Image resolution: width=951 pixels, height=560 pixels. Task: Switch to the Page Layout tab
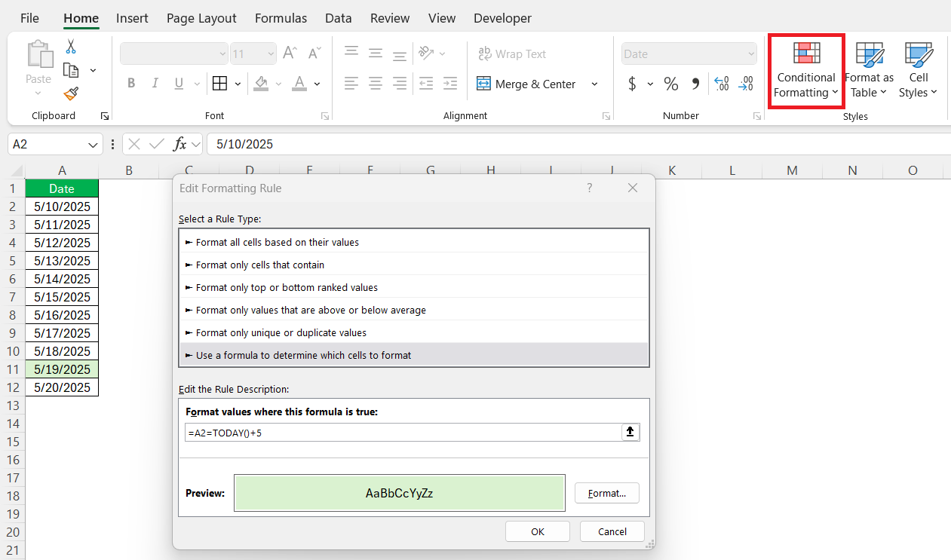pos(201,18)
